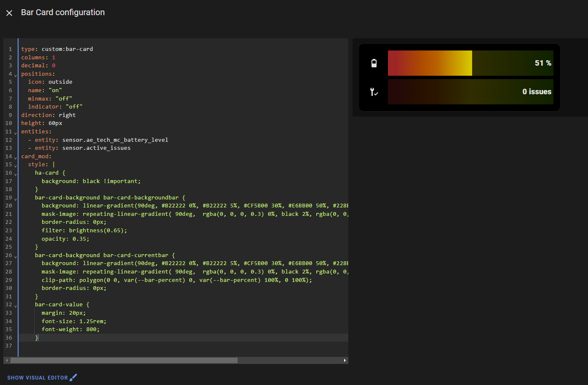
Task: Collapse the entities section in the editor
Action: [16, 133]
